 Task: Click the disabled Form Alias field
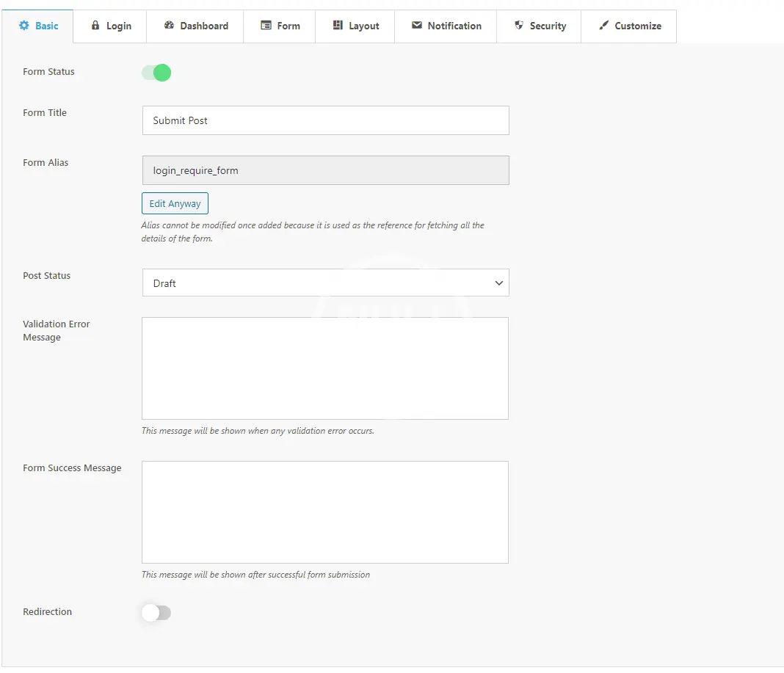[325, 170]
